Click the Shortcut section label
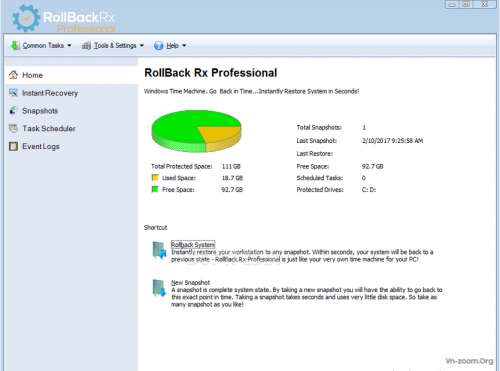 [155, 228]
